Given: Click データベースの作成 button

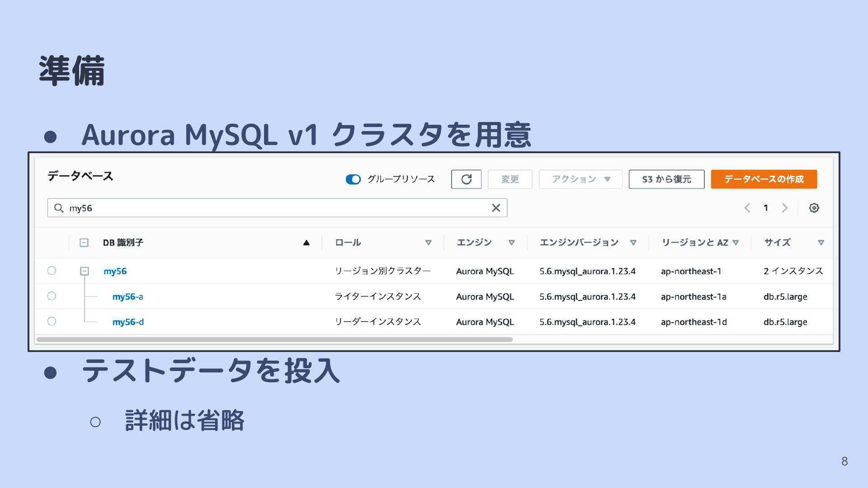Looking at the screenshot, I should click(764, 179).
